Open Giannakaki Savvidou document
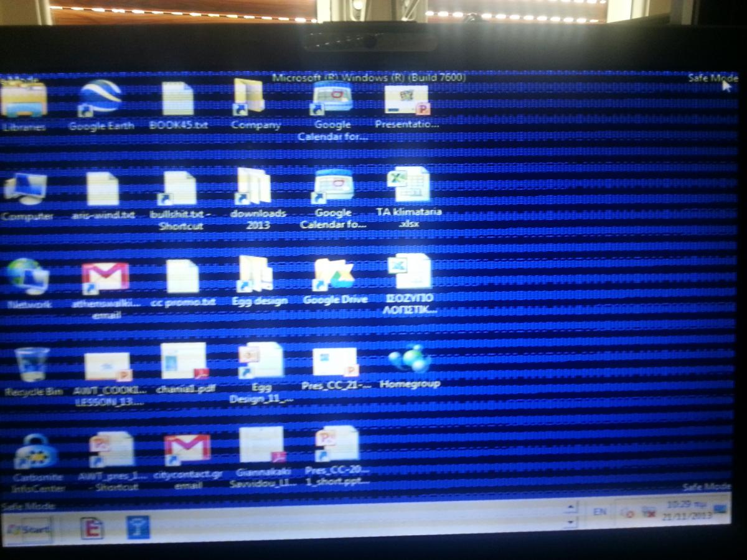The height and width of the screenshot is (560, 747). 263,457
